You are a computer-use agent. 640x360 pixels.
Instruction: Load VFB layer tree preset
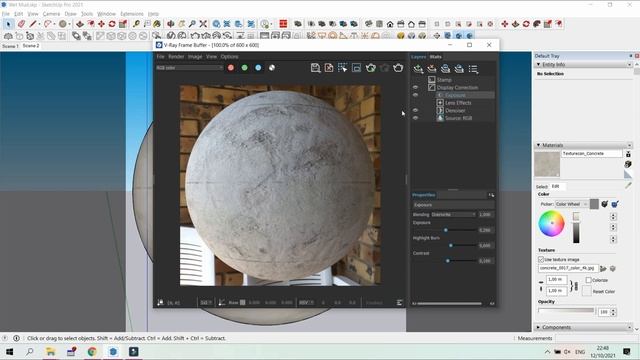[x=459, y=69]
